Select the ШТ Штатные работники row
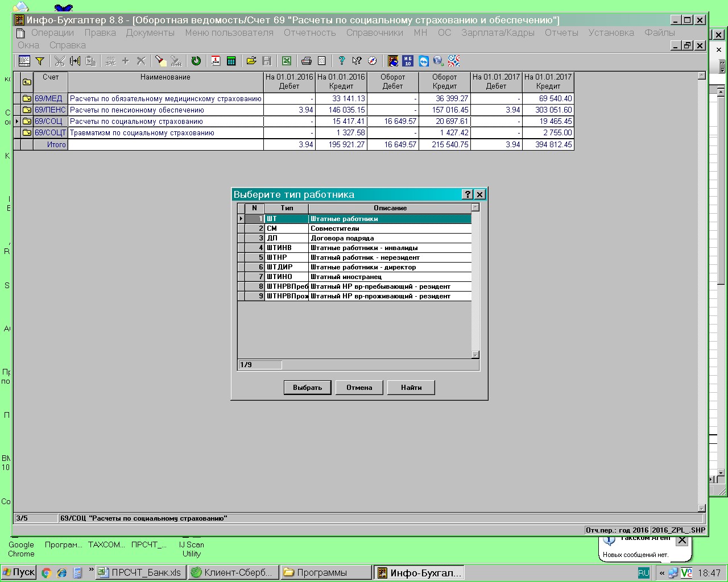 [x=354, y=219]
